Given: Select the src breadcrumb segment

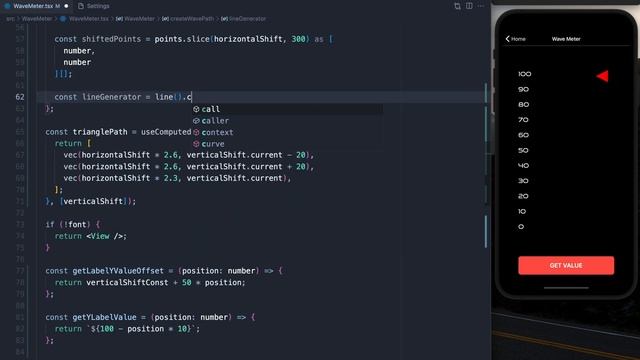Looking at the screenshot, I should 10,18.
